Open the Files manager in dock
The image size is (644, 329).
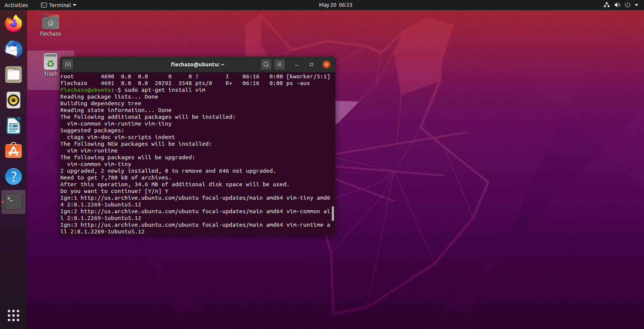[13, 75]
